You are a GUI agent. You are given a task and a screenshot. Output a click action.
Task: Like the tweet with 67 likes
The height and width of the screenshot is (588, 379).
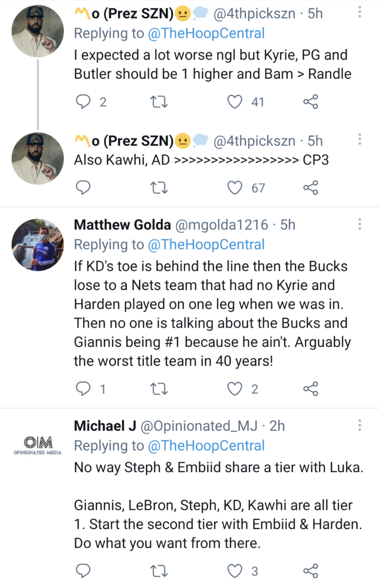click(x=235, y=188)
